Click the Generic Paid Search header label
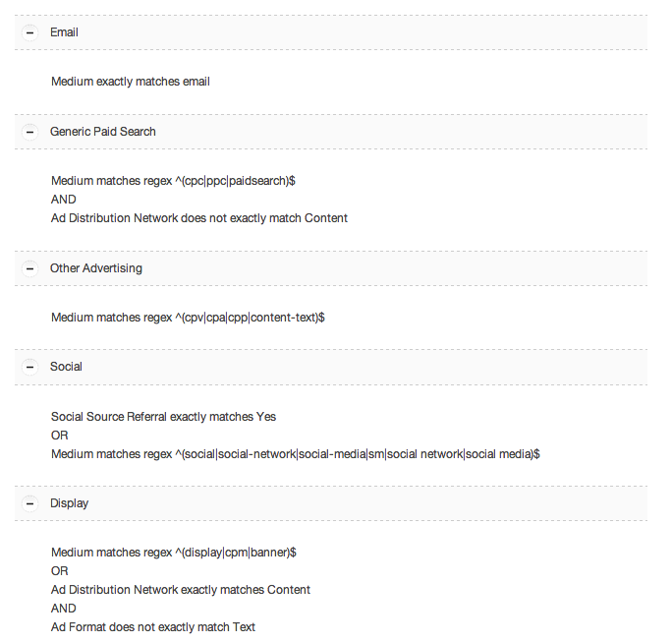This screenshot has width=672, height=642. click(x=103, y=132)
